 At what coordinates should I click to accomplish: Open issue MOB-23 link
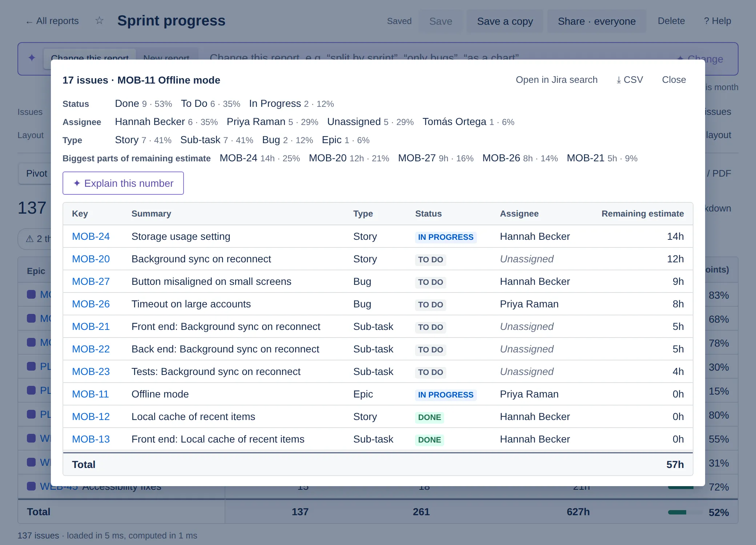pos(91,372)
